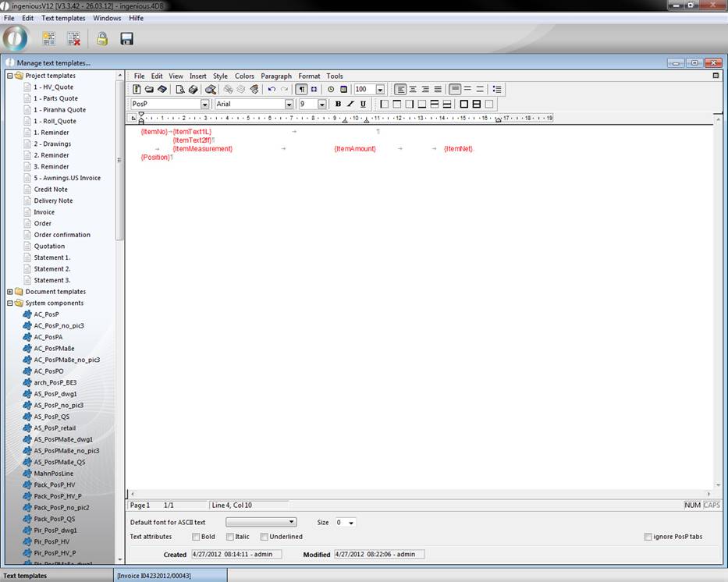Select the AC_PosP system component
The image size is (728, 582).
coord(46,314)
